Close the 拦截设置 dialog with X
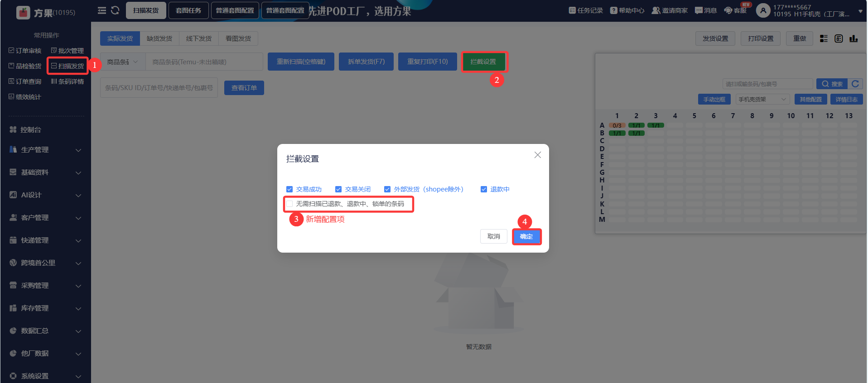 pyautogui.click(x=538, y=155)
